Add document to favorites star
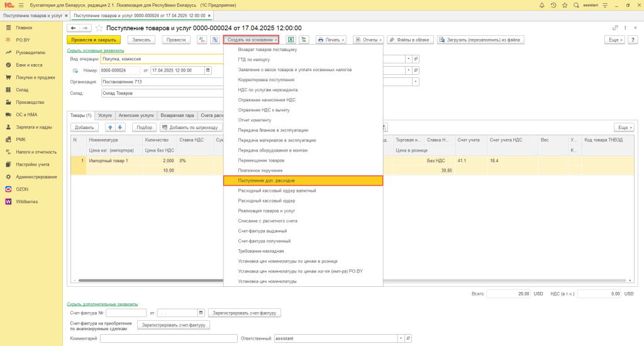This screenshot has width=644, height=346. pyautogui.click(x=99, y=28)
